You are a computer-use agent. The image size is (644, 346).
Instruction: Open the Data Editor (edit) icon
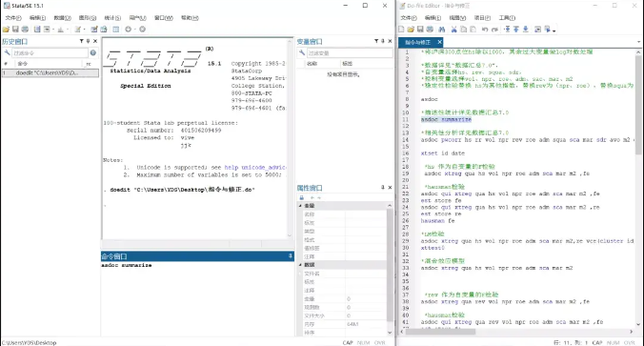[94, 30]
